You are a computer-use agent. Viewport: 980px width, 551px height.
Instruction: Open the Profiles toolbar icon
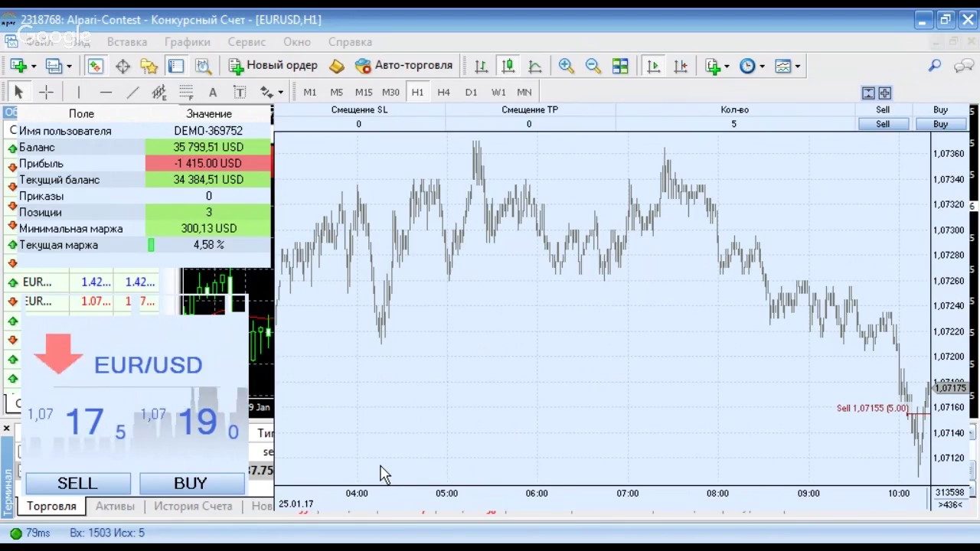(x=54, y=66)
